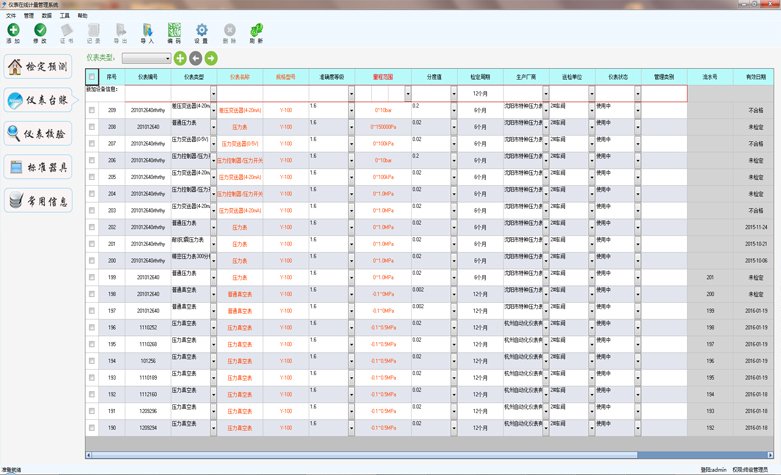This screenshot has width=781, height=475.
Task: Click the green right arrow navigation icon
Action: click(x=211, y=59)
